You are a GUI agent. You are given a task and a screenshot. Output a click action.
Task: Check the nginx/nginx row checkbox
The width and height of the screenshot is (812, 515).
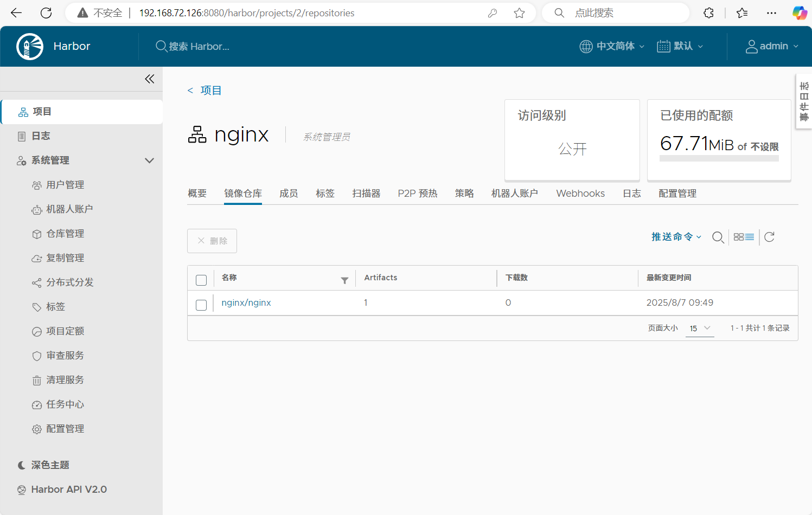point(201,305)
